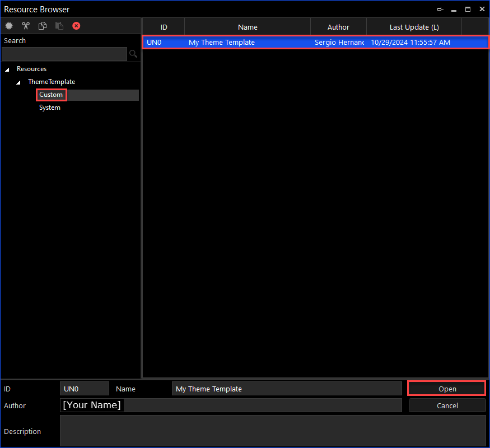Sort by the ID column header

pos(164,27)
